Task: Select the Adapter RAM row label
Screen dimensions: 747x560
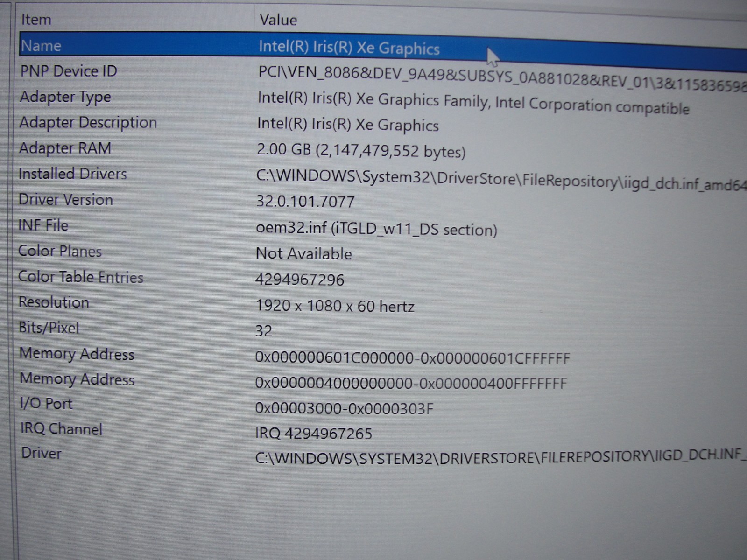Action: (65, 148)
